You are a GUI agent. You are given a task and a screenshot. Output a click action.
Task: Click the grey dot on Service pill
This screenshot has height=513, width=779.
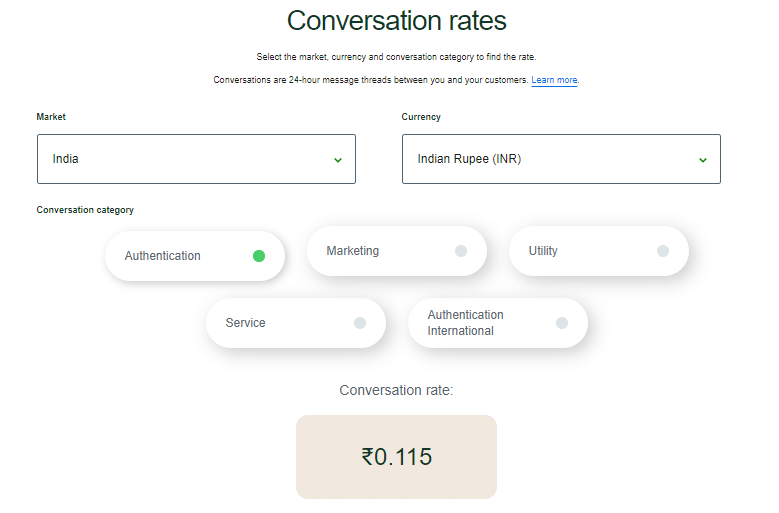tap(360, 323)
